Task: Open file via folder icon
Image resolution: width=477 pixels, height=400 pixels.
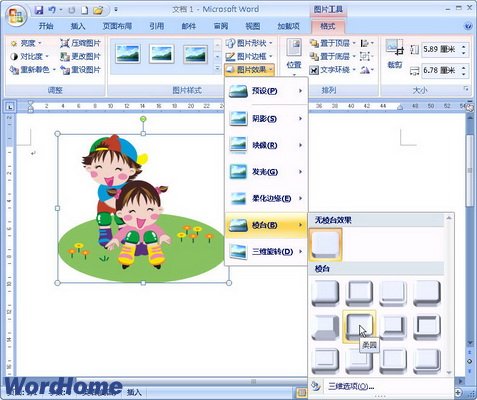Action: click(98, 10)
